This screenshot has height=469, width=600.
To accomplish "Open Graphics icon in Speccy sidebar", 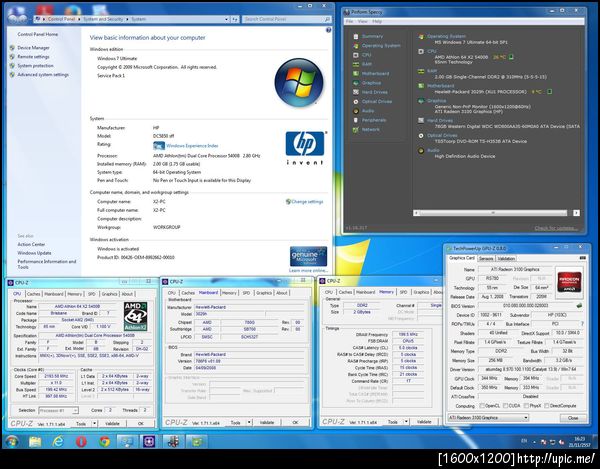I will [356, 83].
